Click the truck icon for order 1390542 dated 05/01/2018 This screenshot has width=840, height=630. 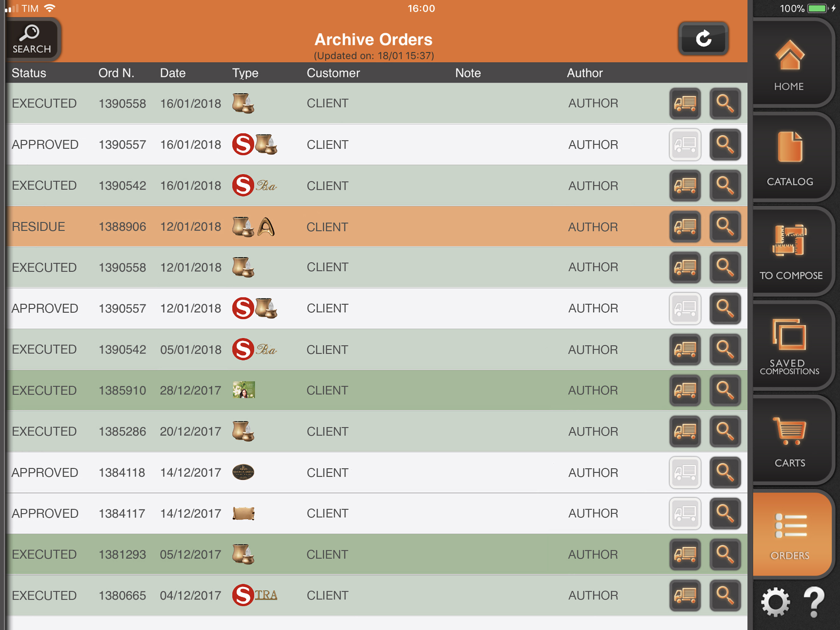click(x=685, y=349)
